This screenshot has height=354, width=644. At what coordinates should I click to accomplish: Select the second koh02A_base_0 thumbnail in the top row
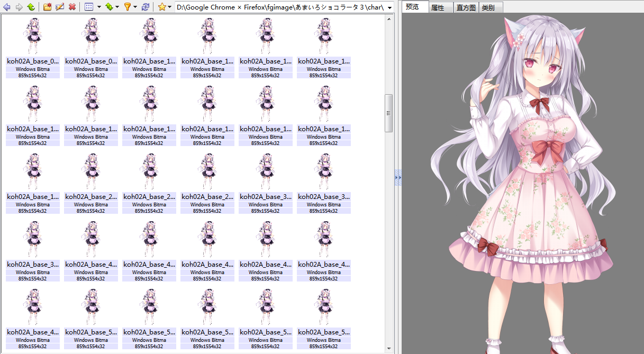click(x=91, y=48)
